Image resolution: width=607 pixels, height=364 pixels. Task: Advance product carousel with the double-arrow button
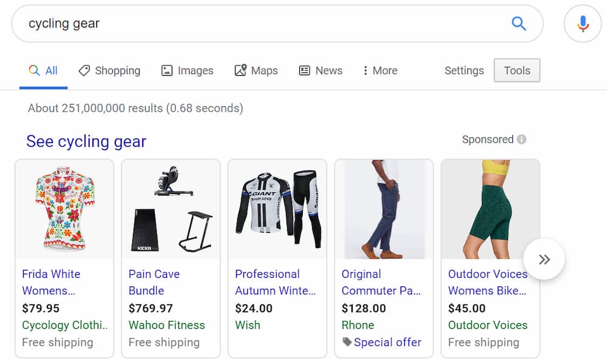(x=544, y=259)
